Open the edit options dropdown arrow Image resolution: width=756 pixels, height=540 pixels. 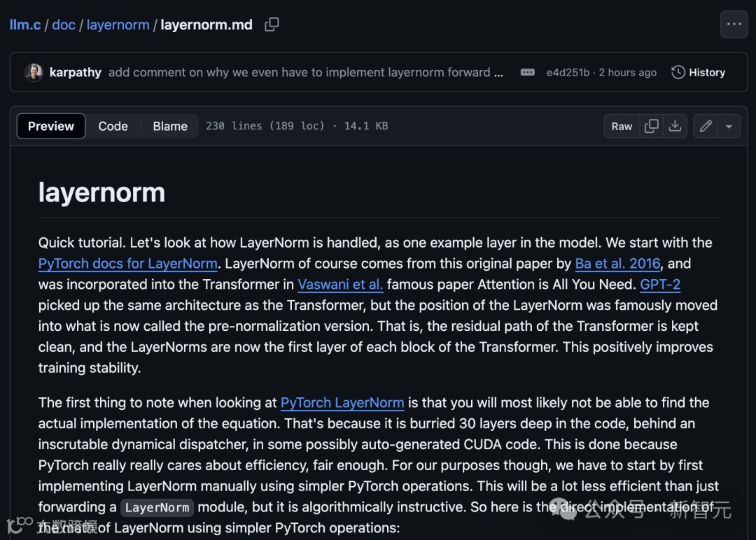(729, 126)
